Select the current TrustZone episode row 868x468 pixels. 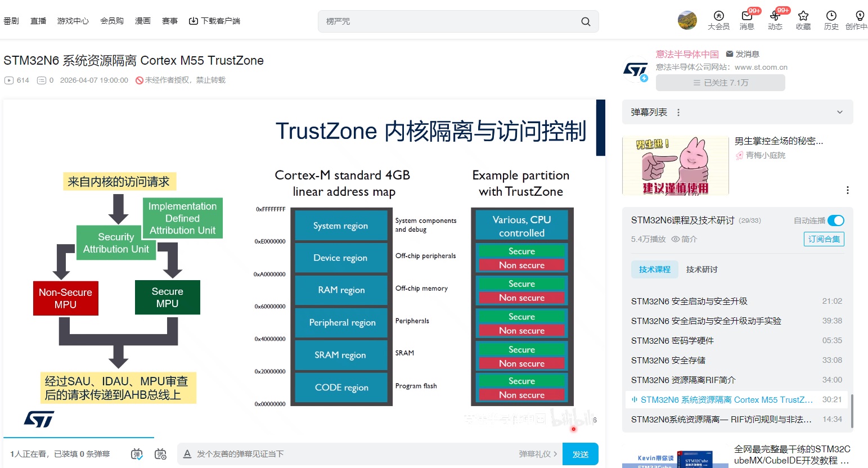click(736, 399)
